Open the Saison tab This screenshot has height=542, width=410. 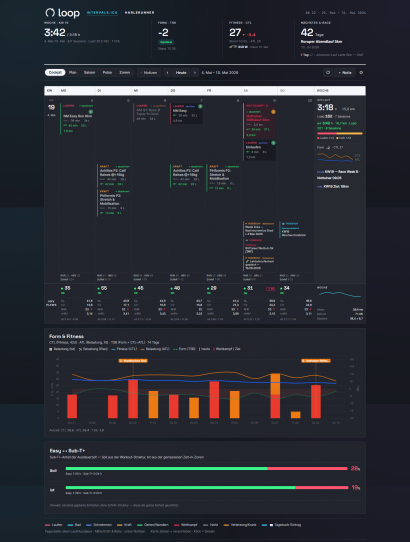90,73
